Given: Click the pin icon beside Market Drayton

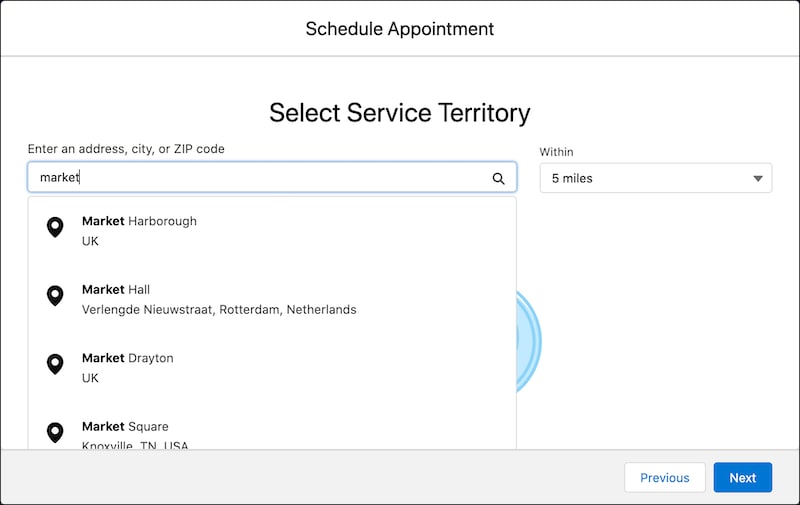Looking at the screenshot, I should (x=55, y=364).
